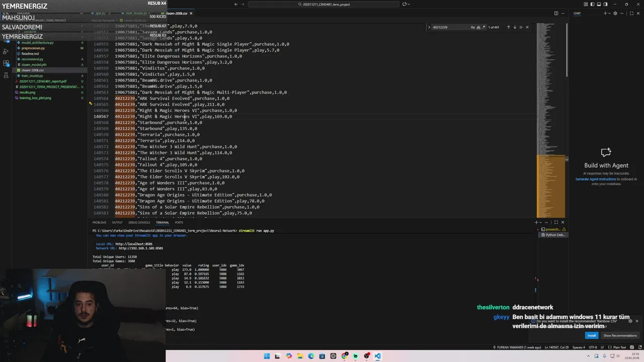The width and height of the screenshot is (644, 362).
Task: Open results.png in explorer
Action: pos(27,93)
